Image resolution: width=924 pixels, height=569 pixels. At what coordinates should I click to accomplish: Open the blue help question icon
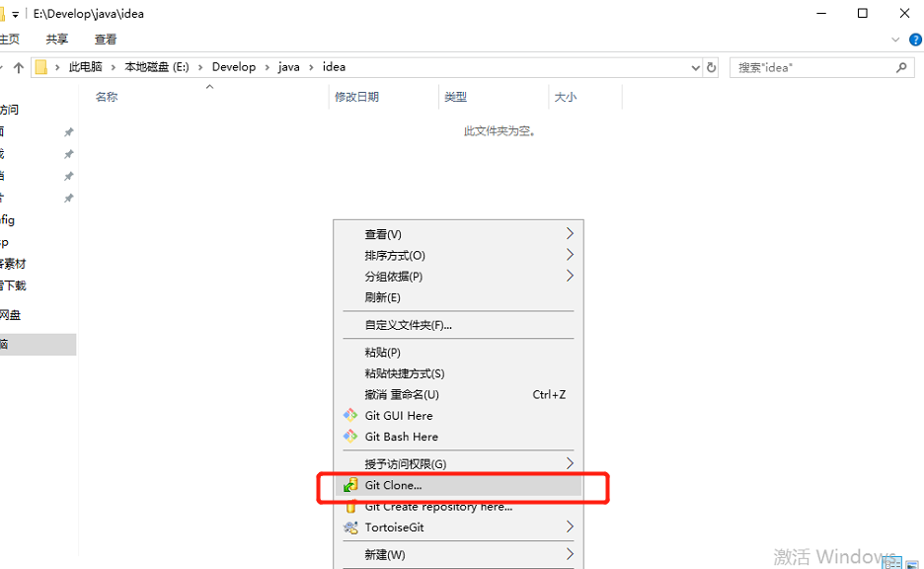tap(915, 40)
